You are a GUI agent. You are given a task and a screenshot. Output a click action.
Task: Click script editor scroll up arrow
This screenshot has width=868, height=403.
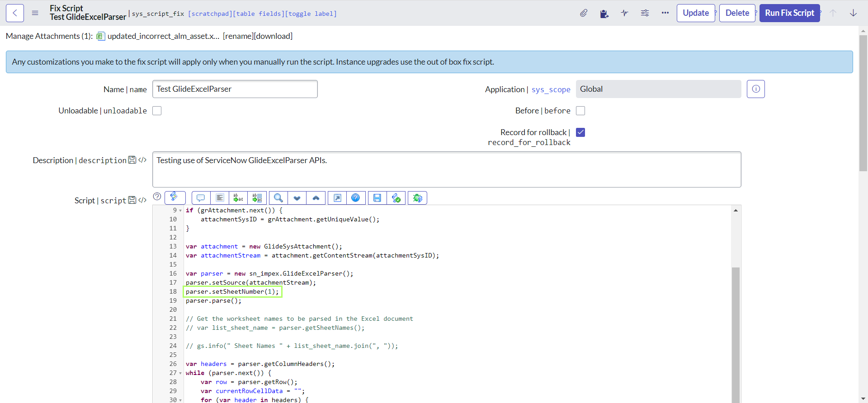(x=736, y=210)
